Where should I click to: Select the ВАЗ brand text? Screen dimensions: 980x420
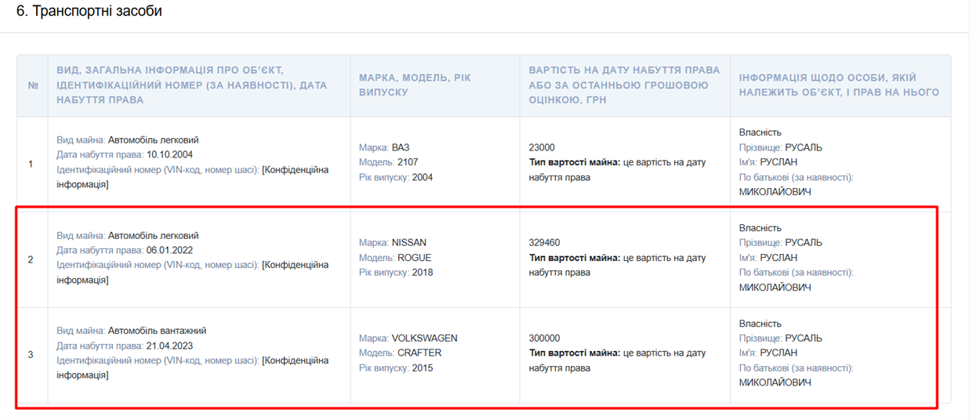401,147
